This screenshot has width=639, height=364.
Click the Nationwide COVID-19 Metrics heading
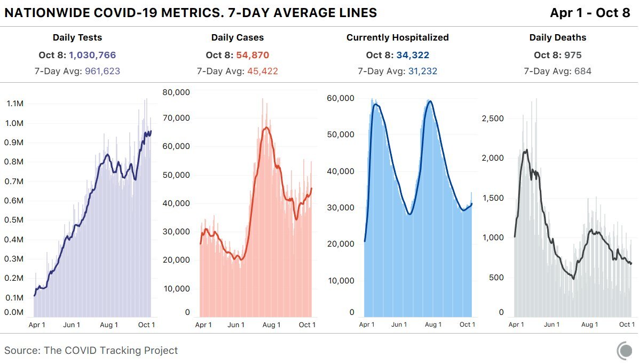tap(191, 13)
